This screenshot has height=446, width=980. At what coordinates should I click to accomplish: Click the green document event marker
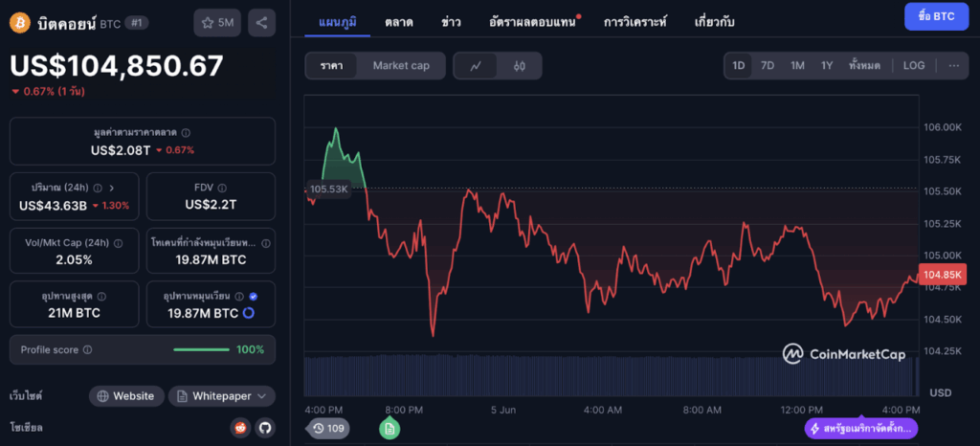390,429
